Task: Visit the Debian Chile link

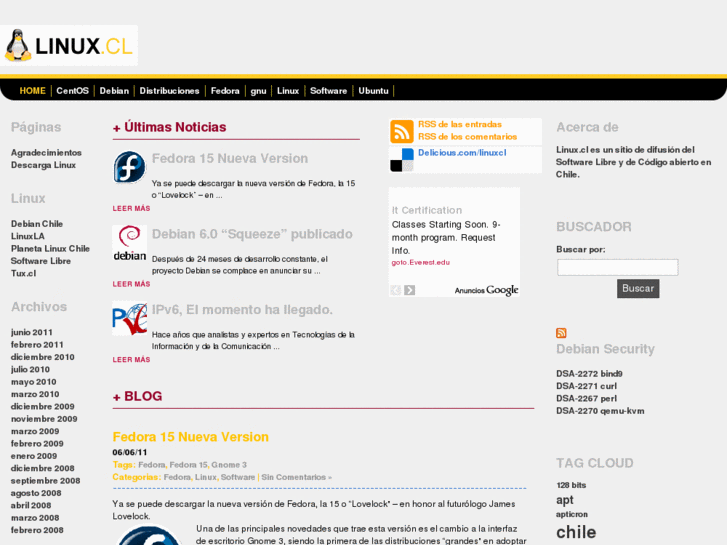Action: point(37,224)
